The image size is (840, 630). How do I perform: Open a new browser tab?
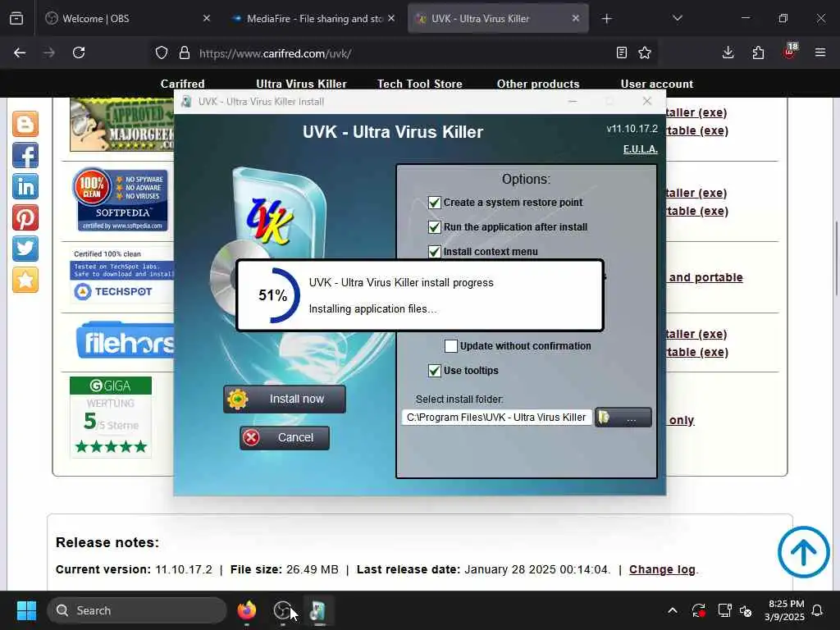(606, 19)
